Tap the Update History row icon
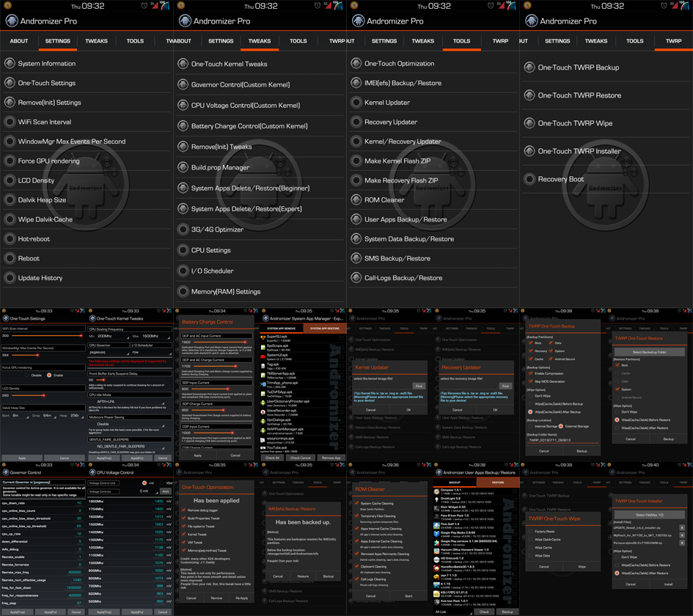The height and width of the screenshot is (616, 693). coord(10,278)
